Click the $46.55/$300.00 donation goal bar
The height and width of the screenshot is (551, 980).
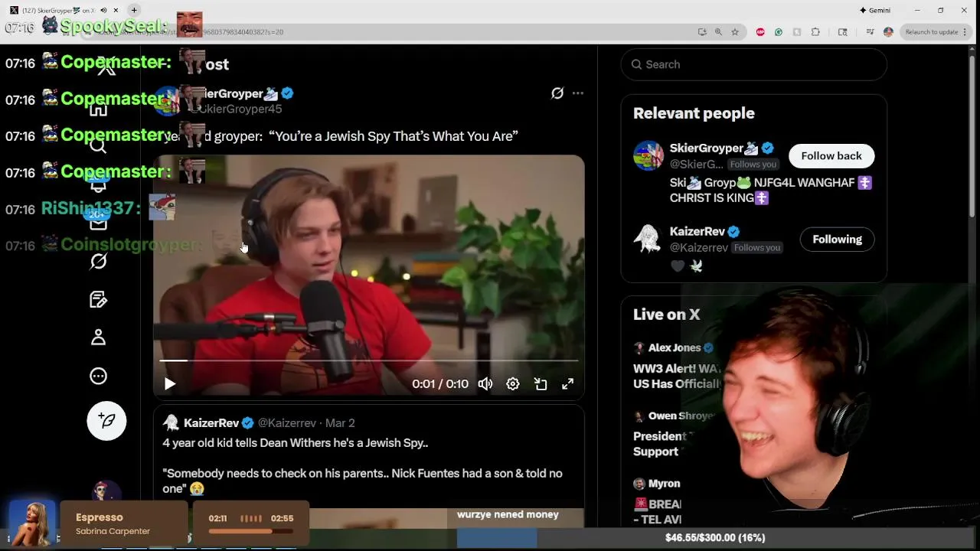tap(715, 538)
